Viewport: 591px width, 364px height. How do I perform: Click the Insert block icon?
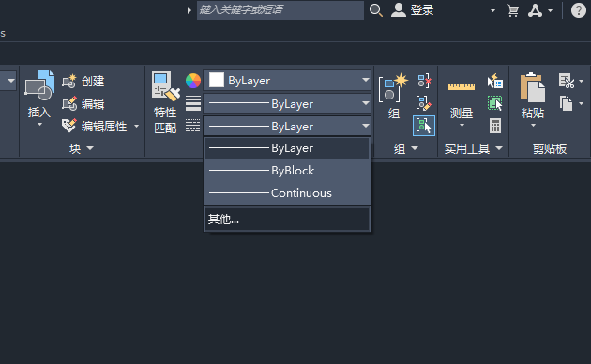point(39,85)
